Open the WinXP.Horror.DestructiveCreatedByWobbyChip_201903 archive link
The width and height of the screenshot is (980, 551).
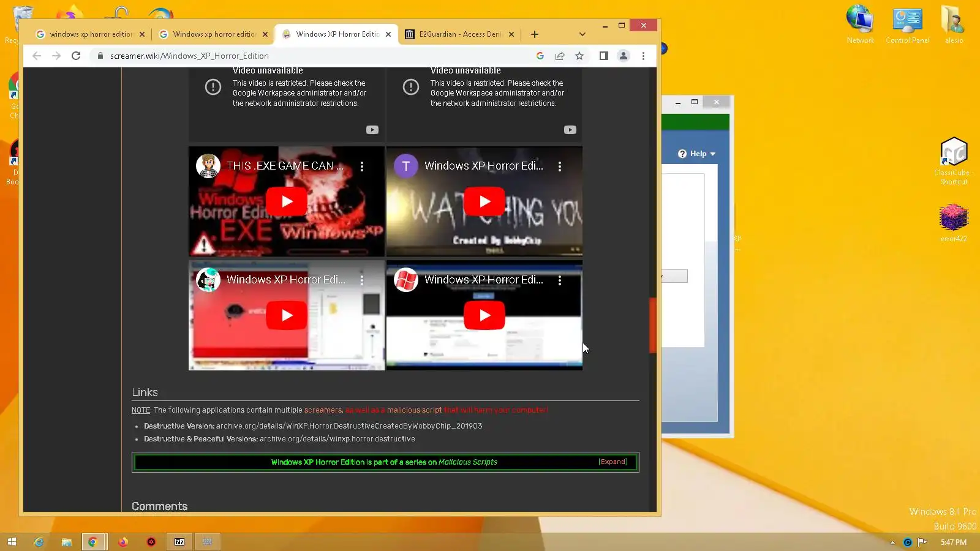[x=349, y=426]
